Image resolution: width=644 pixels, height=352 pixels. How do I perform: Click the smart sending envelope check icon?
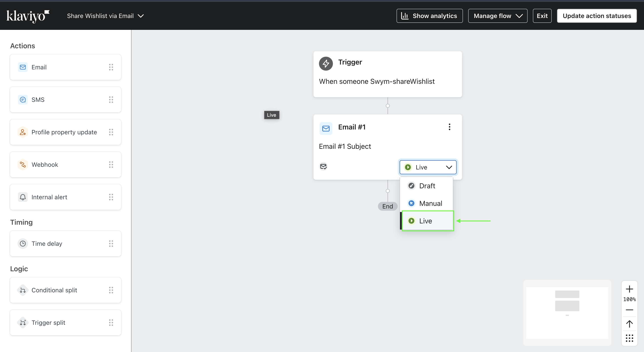(x=323, y=167)
